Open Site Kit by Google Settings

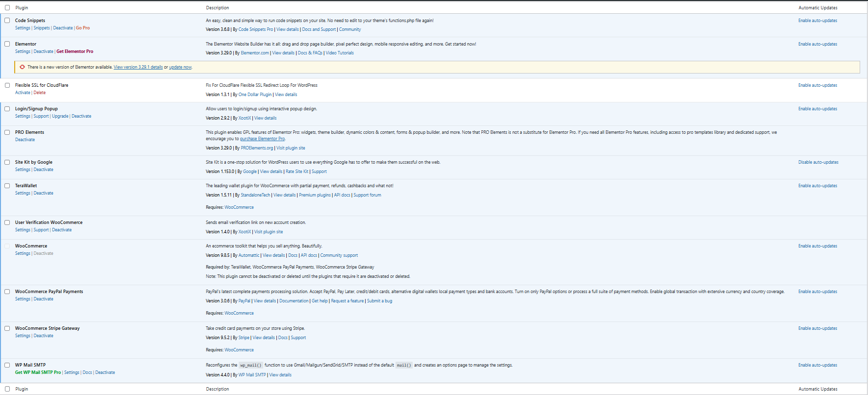click(23, 170)
